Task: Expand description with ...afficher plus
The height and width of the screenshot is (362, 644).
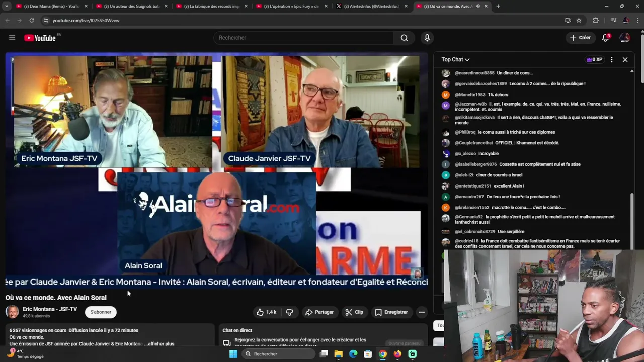Action: (x=159, y=344)
